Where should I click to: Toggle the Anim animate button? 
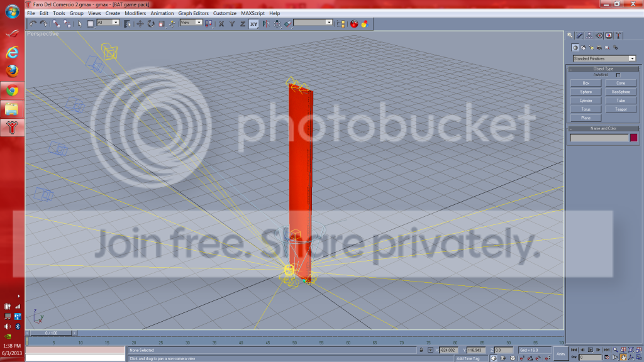pyautogui.click(x=560, y=354)
